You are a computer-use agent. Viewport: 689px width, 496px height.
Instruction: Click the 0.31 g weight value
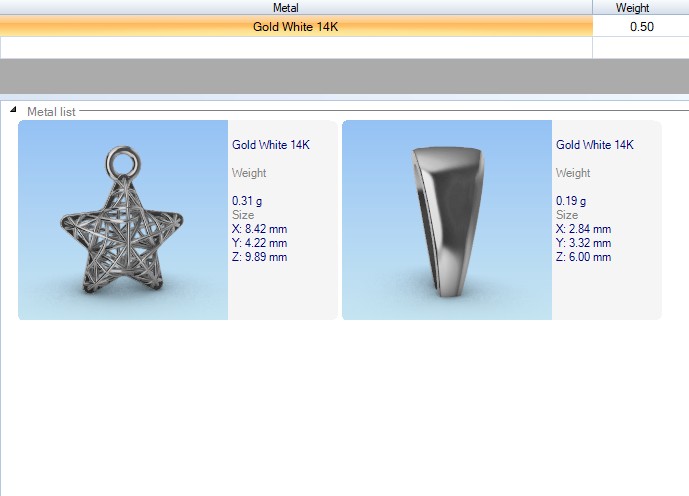[x=247, y=201]
